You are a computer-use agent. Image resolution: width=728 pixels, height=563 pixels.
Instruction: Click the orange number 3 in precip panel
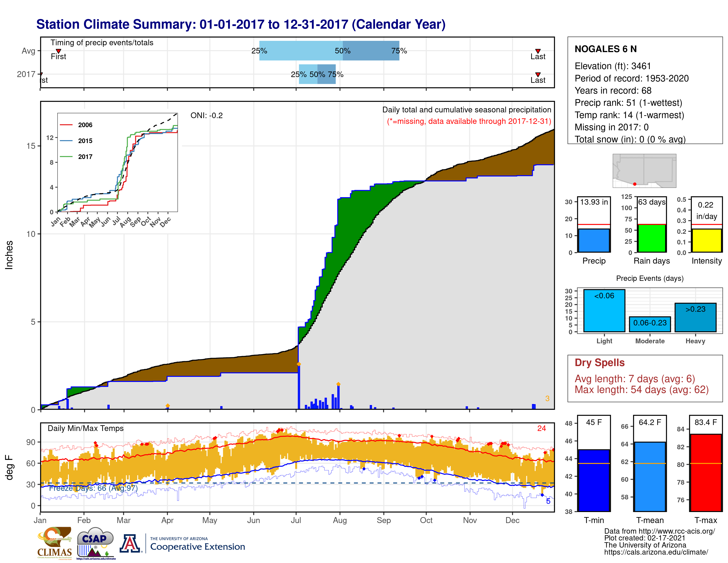coord(547,398)
